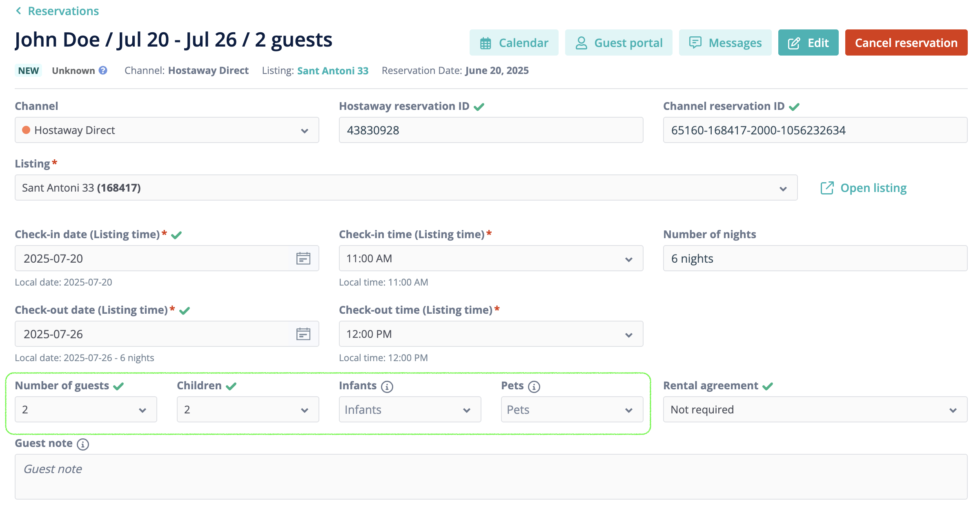The width and height of the screenshot is (980, 509).
Task: Click the Edit button
Action: 808,42
